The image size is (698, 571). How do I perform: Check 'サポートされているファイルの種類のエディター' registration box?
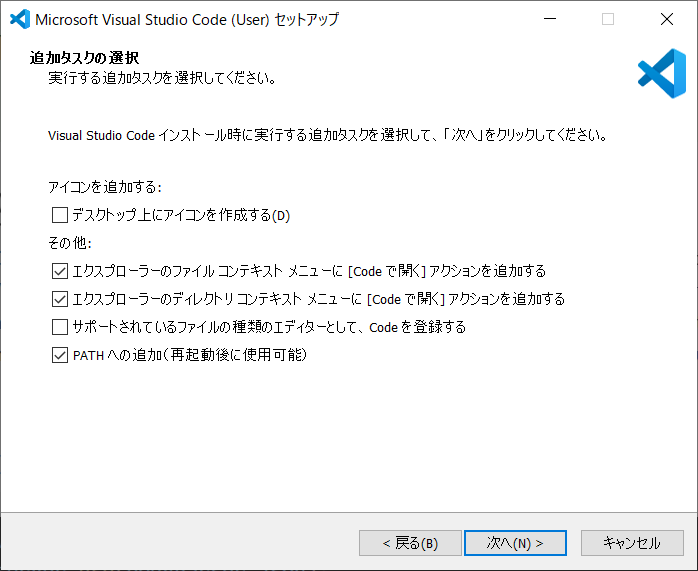pyautogui.click(x=60, y=327)
